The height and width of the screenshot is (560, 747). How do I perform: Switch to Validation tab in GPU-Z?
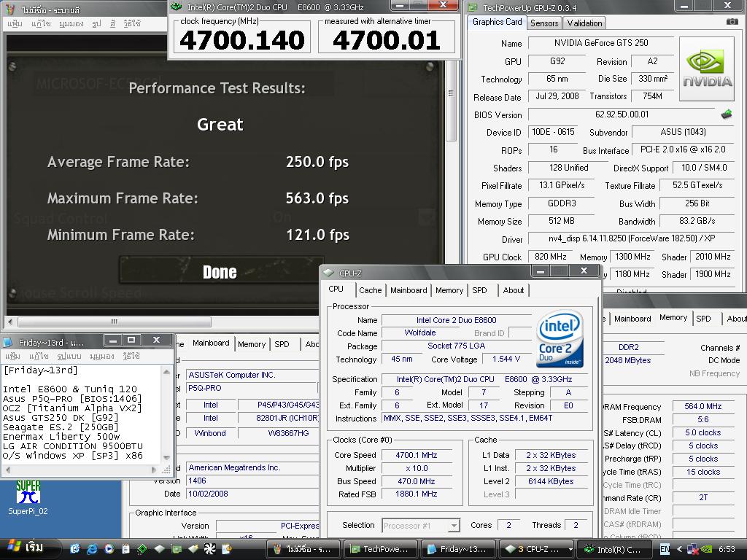[584, 23]
